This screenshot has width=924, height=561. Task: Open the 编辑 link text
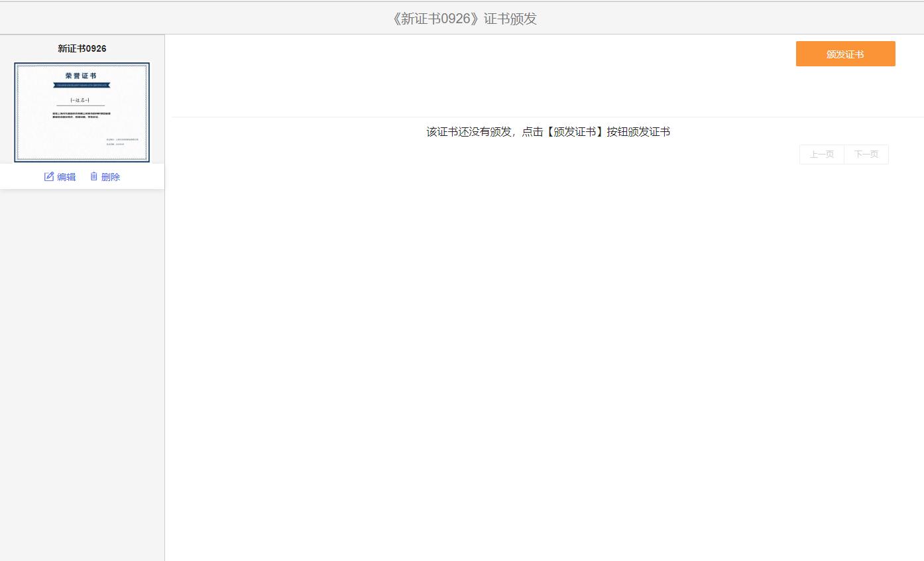(x=66, y=177)
